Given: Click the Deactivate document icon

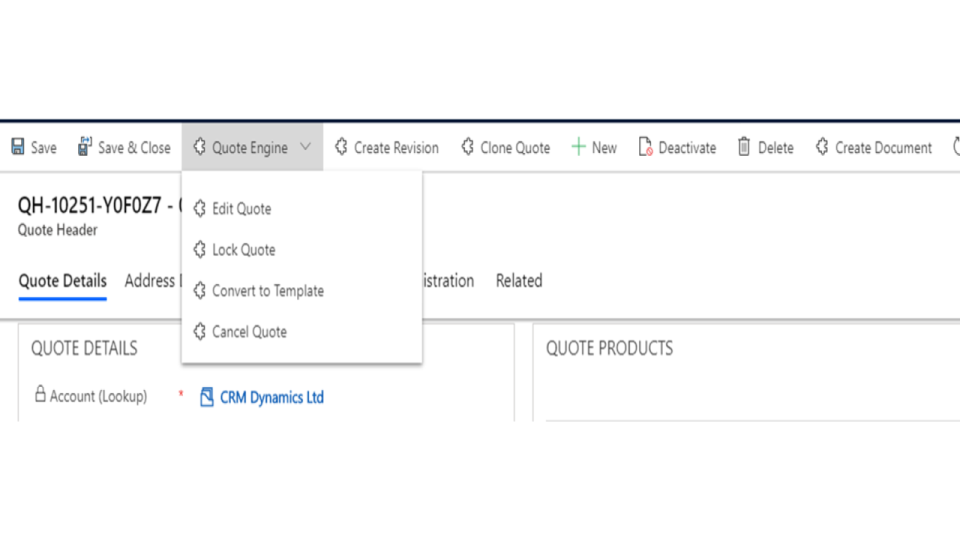Looking at the screenshot, I should [645, 147].
